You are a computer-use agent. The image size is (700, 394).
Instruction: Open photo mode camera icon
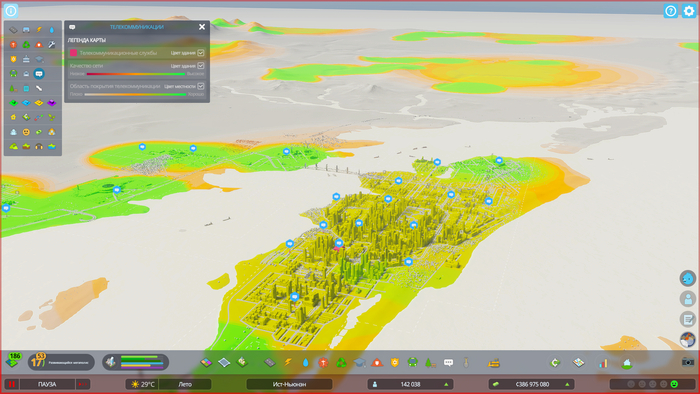tap(688, 362)
